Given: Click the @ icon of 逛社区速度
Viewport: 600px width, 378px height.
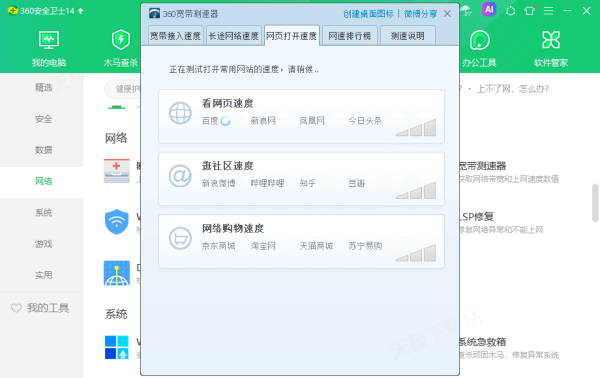Looking at the screenshot, I should [x=180, y=176].
